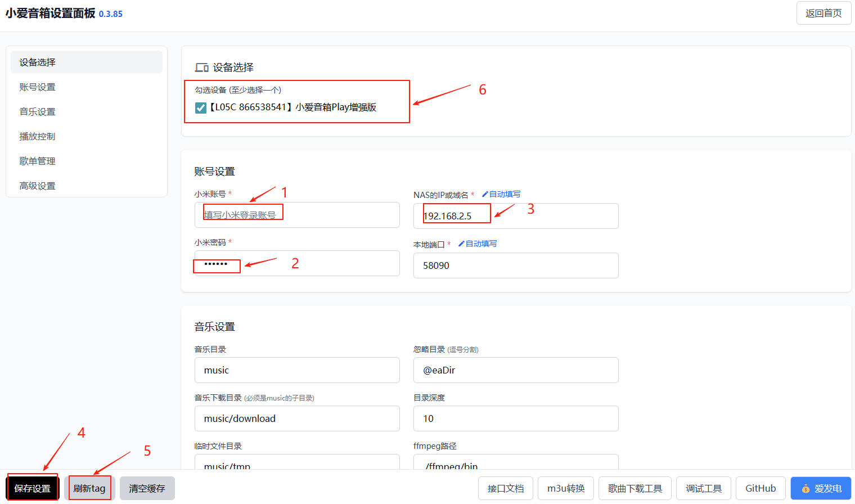The width and height of the screenshot is (855, 504).
Task: Click the NAS IP field showing 192.168.2.5
Action: click(516, 216)
